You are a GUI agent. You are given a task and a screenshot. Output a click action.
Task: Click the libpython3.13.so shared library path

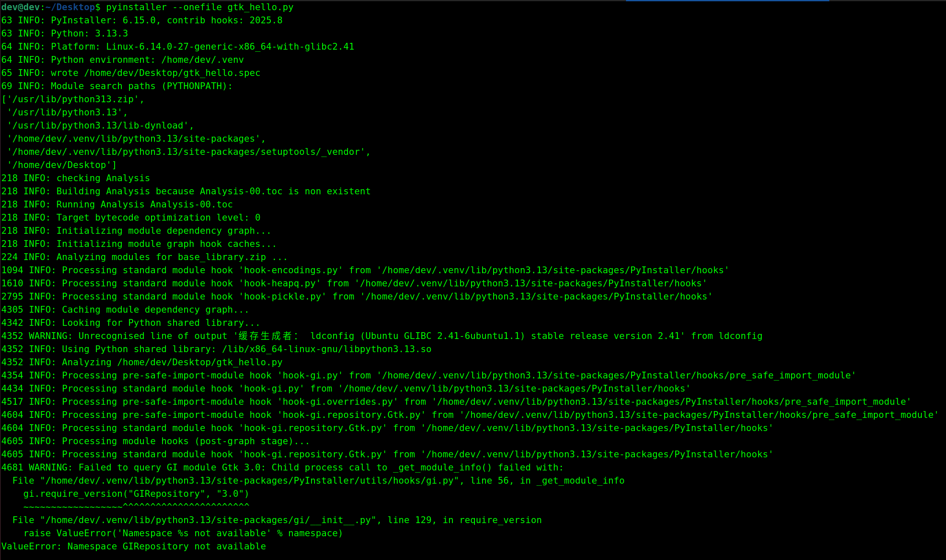pos(326,349)
